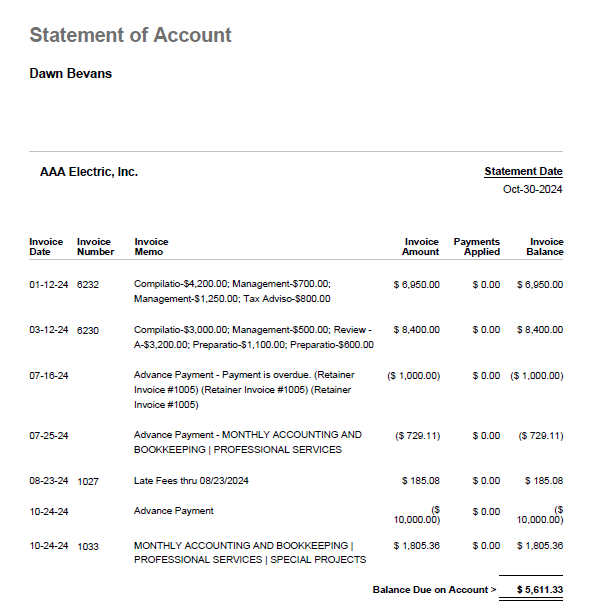
Task: Click the underlined Statement Date heading
Action: [523, 171]
